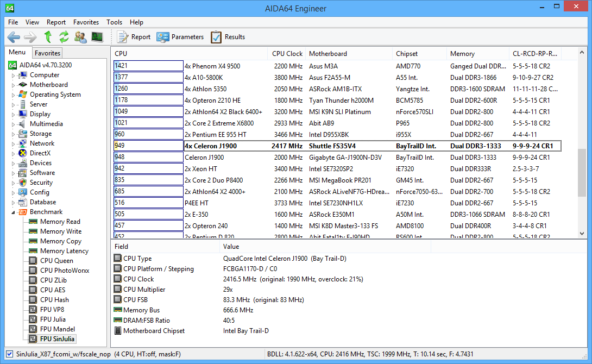Switch to the Menu sidebar tab

pos(17,53)
